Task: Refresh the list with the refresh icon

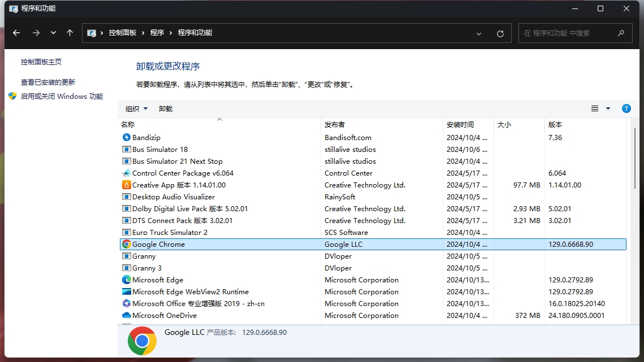Action: click(500, 33)
